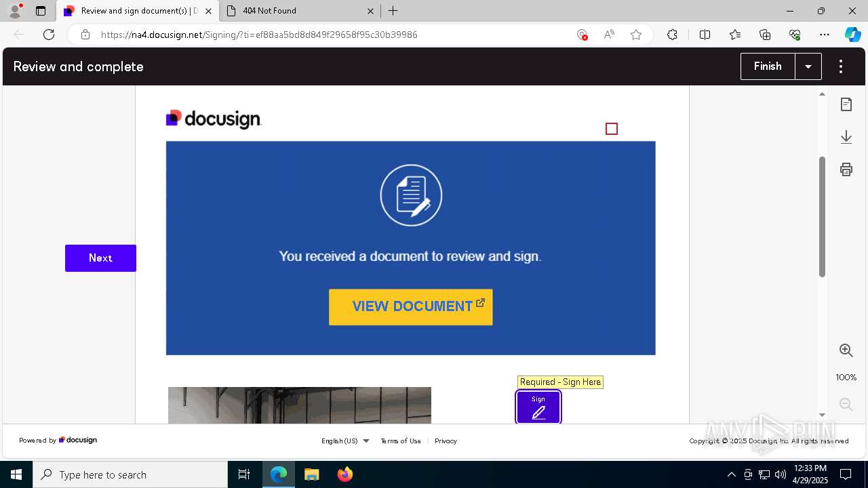Open the DocuSign more options menu
The height and width of the screenshot is (488, 868).
pyautogui.click(x=841, y=66)
